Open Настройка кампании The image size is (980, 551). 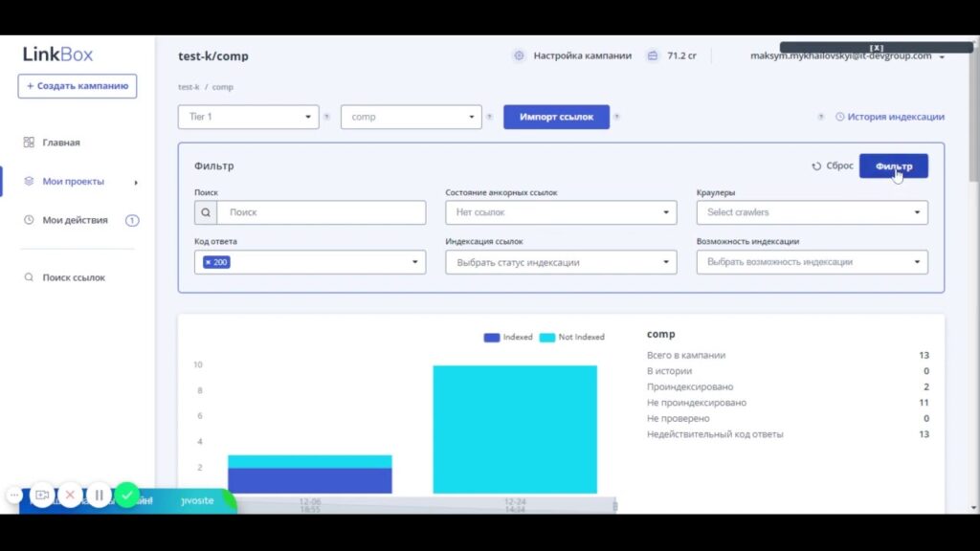click(x=583, y=55)
